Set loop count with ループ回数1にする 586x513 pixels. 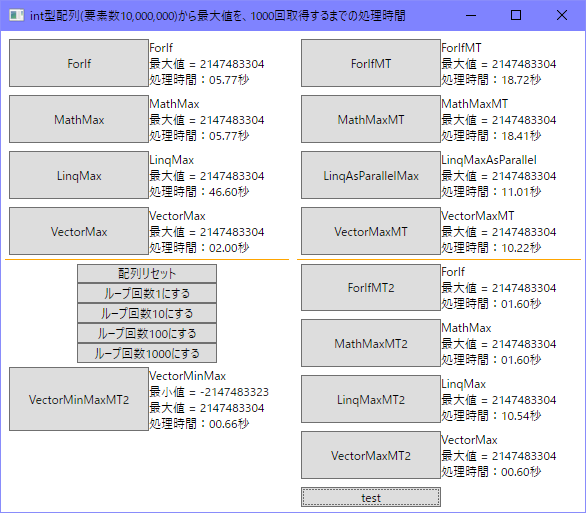(147, 293)
